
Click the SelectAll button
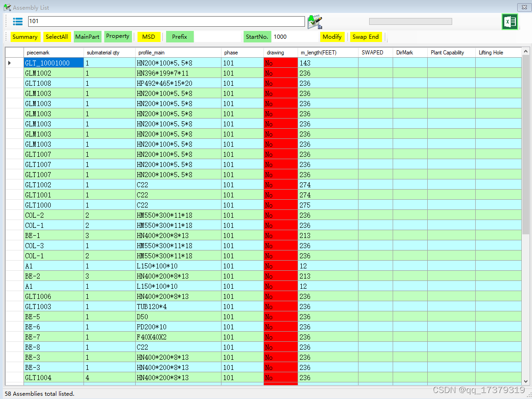pyautogui.click(x=57, y=36)
